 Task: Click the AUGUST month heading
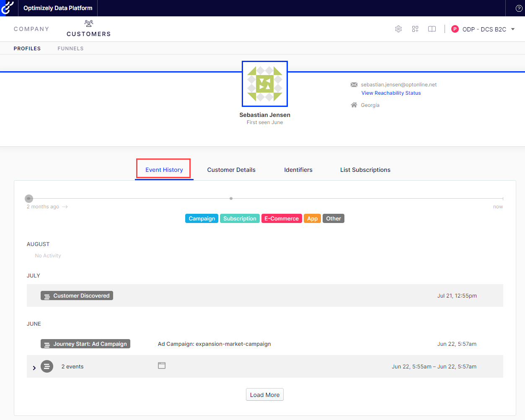click(38, 244)
